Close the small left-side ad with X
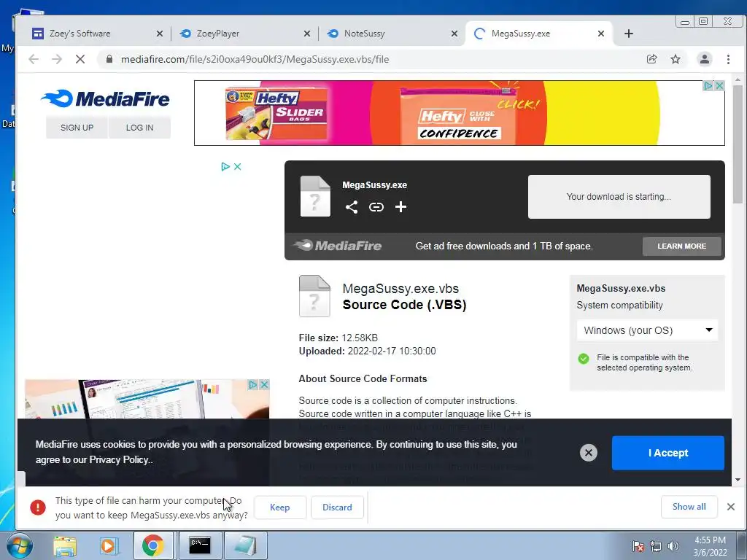Screen dimensions: 747x560 point(237,167)
